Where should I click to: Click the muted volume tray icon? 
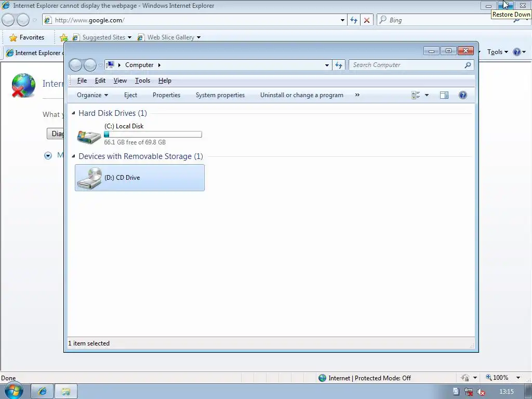tap(481, 392)
